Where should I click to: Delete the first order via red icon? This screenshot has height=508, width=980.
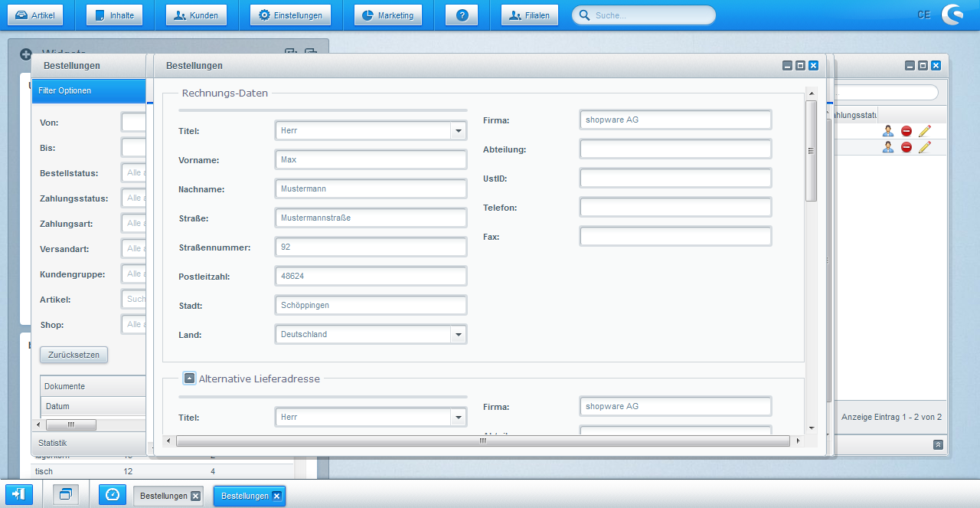(906, 131)
